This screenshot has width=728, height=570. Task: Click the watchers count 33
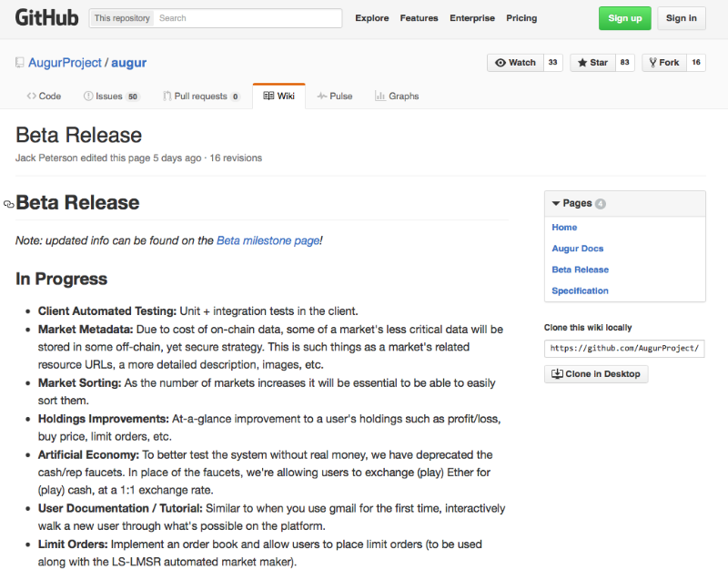pyautogui.click(x=553, y=63)
